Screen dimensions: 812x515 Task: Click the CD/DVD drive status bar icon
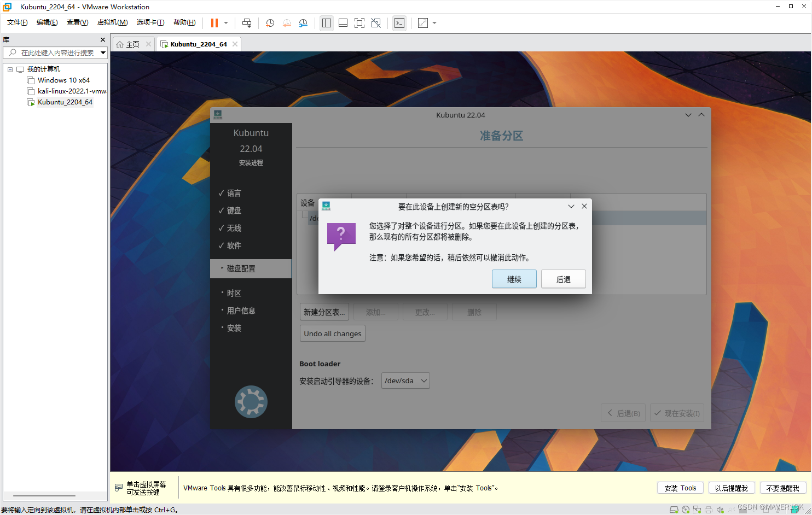[x=686, y=510]
